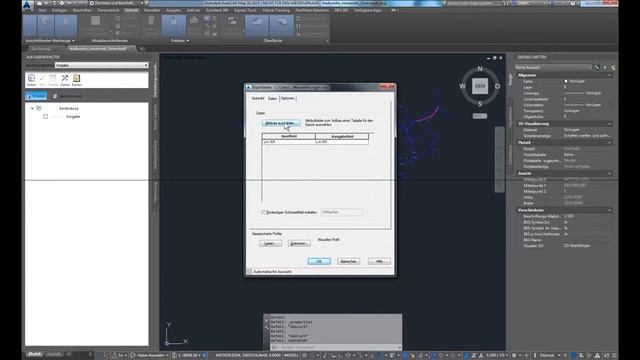Screen dimensions: 640x360
Task: Click the W direction on the ViewCube
Action: pos(462,86)
